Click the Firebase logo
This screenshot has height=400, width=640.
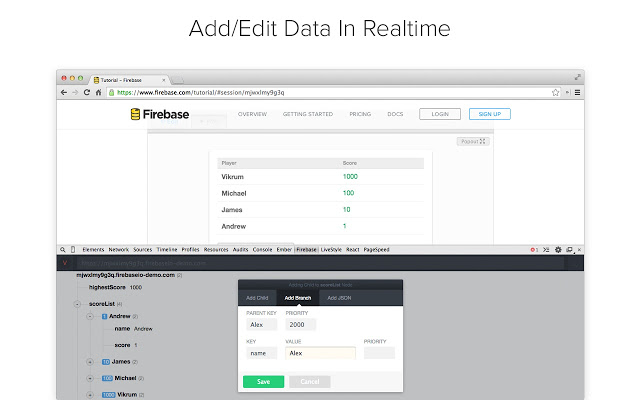pyautogui.click(x=160, y=114)
